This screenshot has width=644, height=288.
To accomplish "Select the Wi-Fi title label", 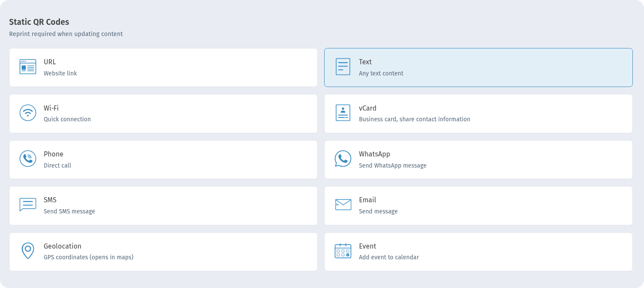I will coord(51,108).
